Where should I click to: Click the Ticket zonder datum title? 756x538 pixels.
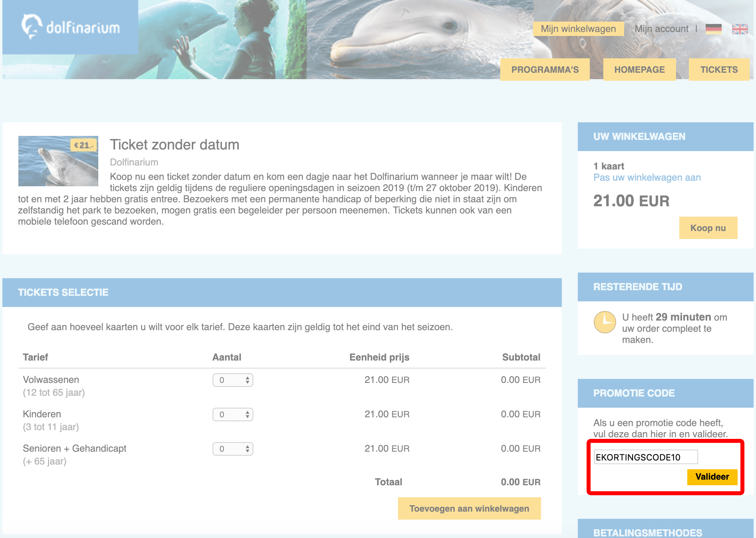175,145
